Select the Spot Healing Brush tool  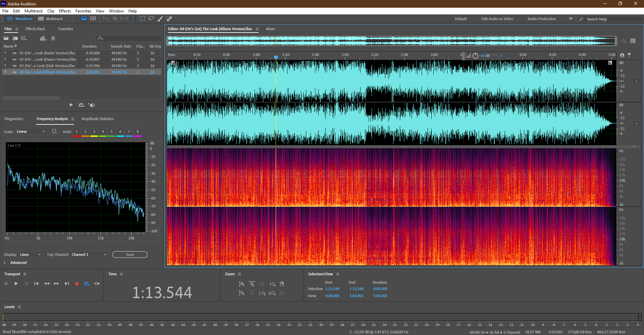169,19
